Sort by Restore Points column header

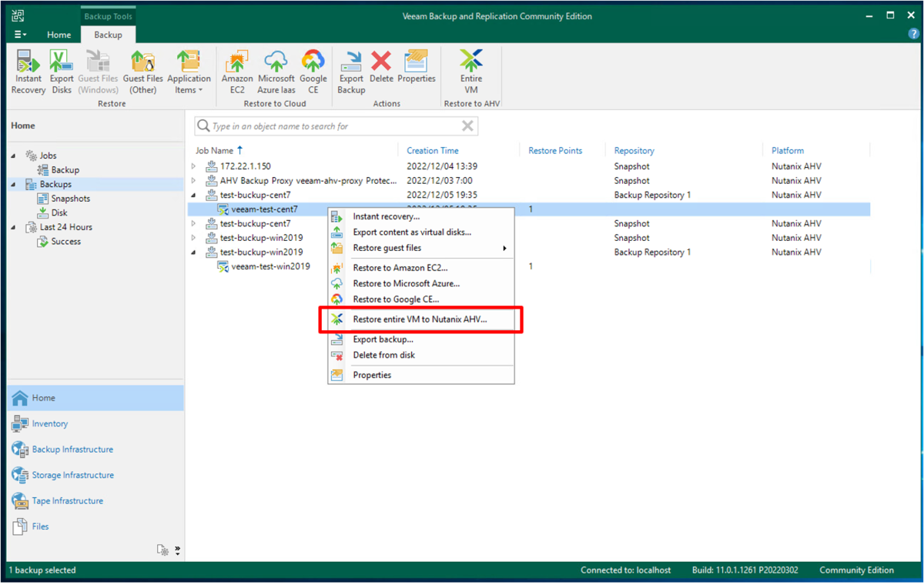(x=555, y=151)
